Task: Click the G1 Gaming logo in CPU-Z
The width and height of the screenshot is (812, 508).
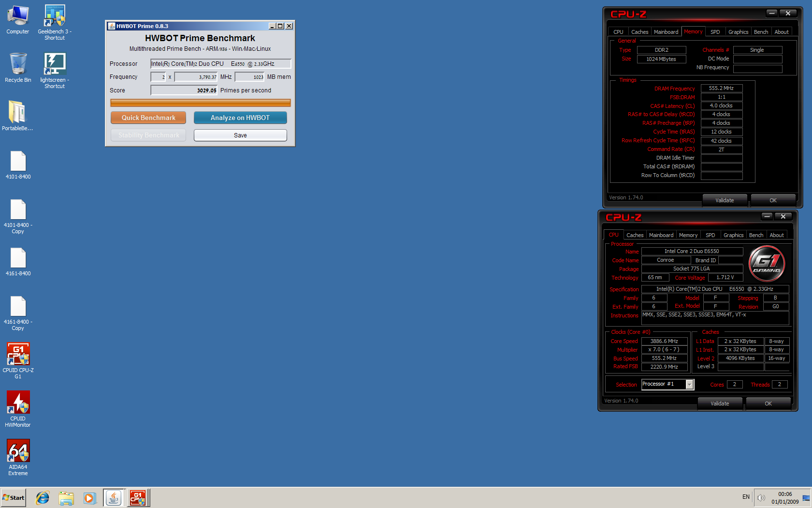Action: click(x=767, y=263)
